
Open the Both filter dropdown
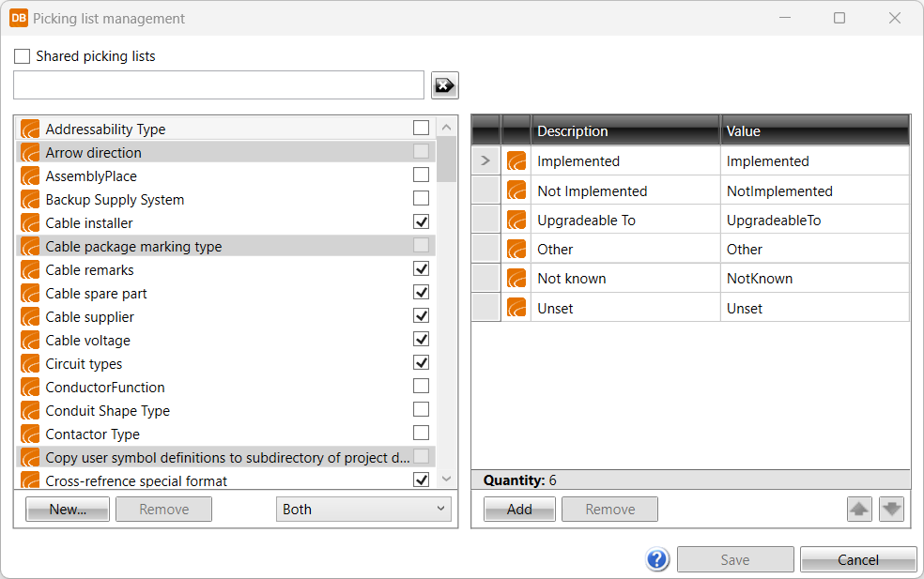coord(363,510)
